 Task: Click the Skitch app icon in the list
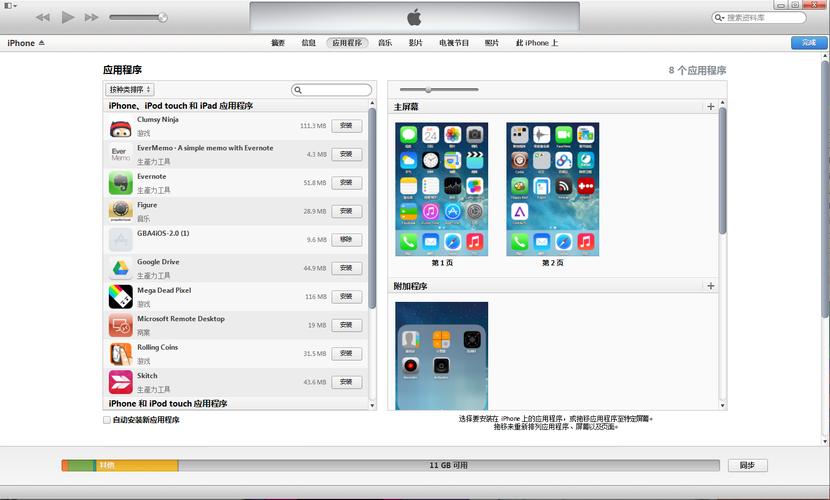point(120,382)
